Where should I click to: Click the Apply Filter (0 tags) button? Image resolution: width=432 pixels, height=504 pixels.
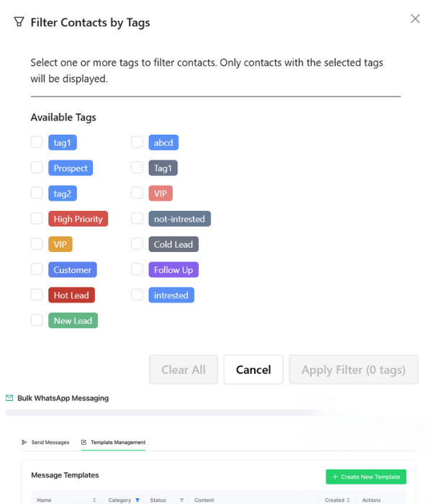coord(354,369)
